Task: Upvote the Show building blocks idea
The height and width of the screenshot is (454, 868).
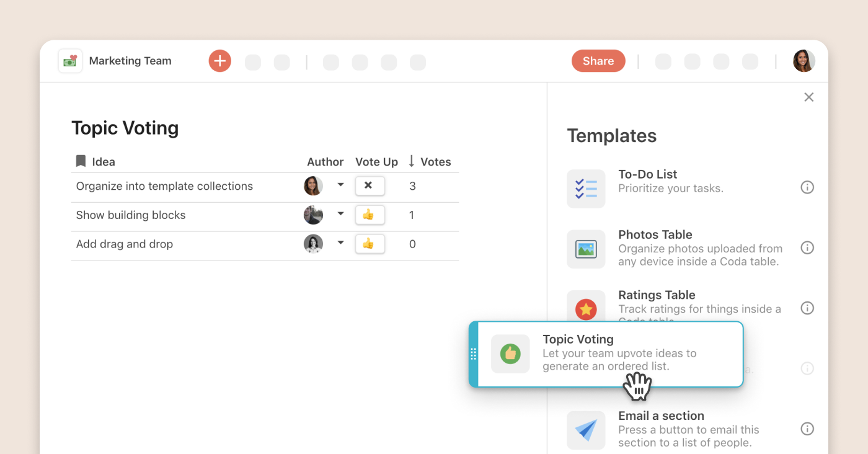Action: coord(370,215)
